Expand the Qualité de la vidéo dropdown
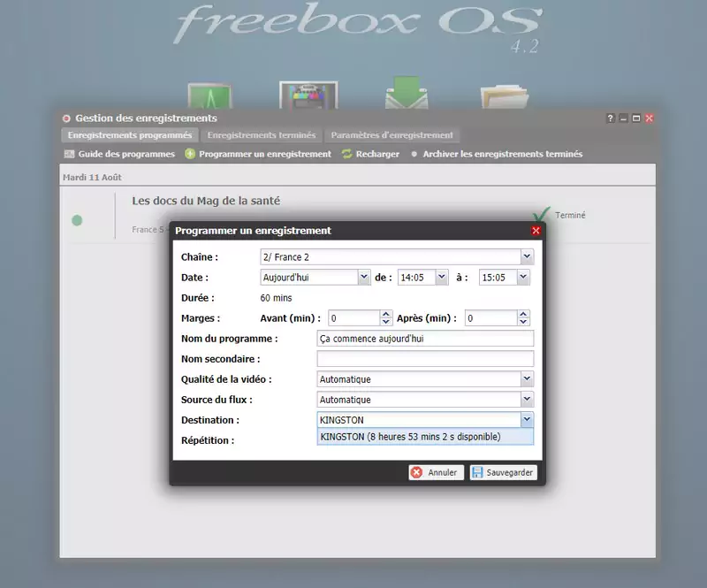This screenshot has width=707, height=588. [x=527, y=378]
